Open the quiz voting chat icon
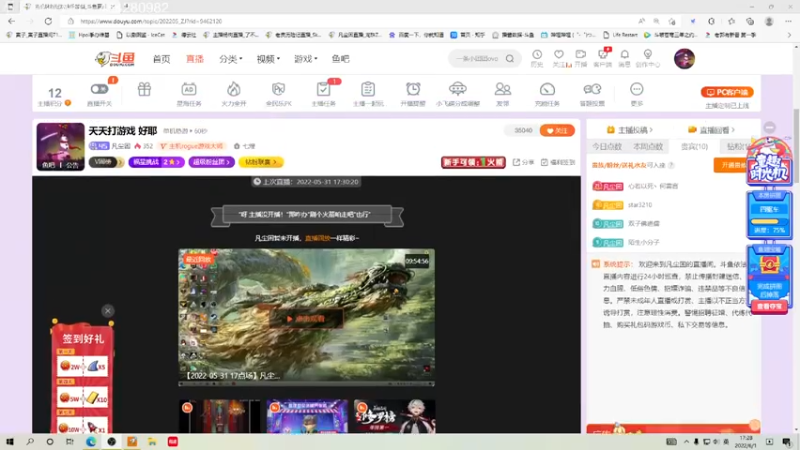800x450 pixels. pyautogui.click(x=592, y=89)
